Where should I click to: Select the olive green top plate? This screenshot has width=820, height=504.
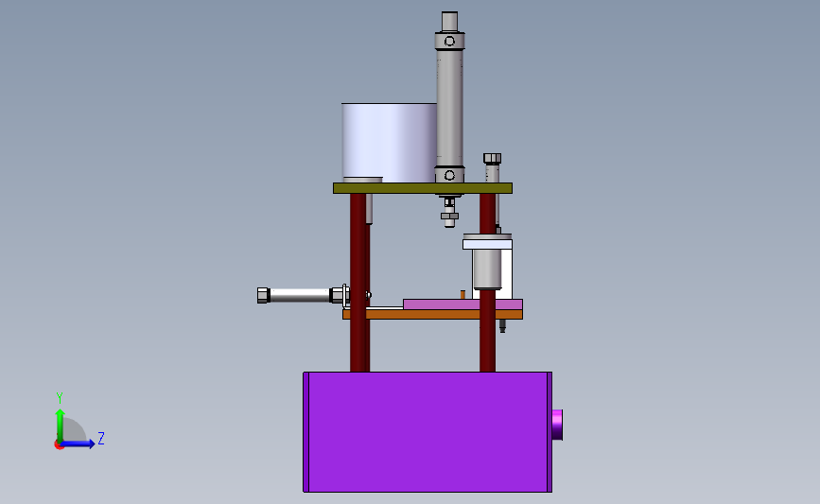(x=423, y=188)
